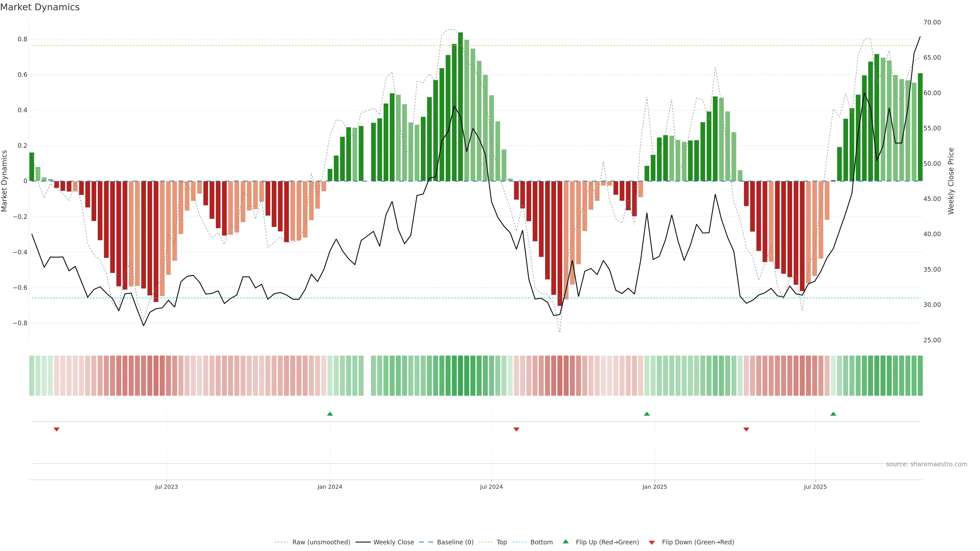The height and width of the screenshot is (551, 980).
Task: Click the Flip Up (Red→Green) legend icon
Action: (566, 542)
